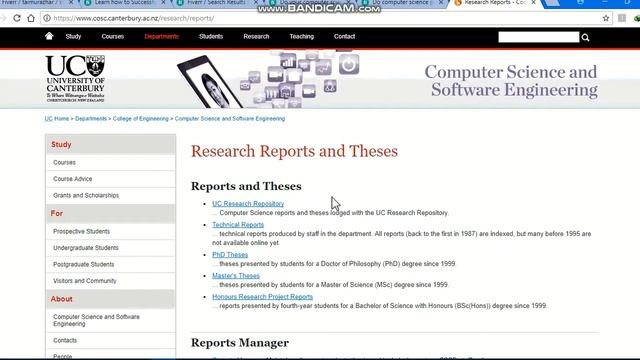
Task: Open the UC Research Repository link
Action: click(248, 204)
